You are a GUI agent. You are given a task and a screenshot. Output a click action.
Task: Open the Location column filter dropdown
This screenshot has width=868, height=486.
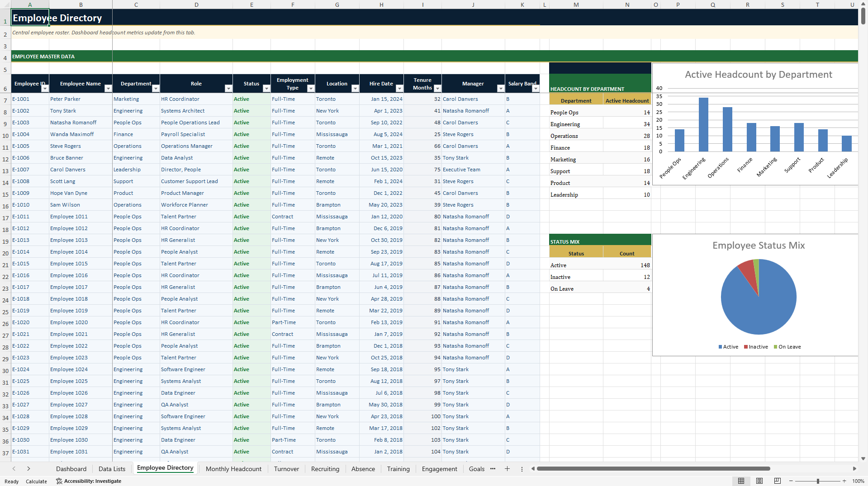tap(355, 89)
